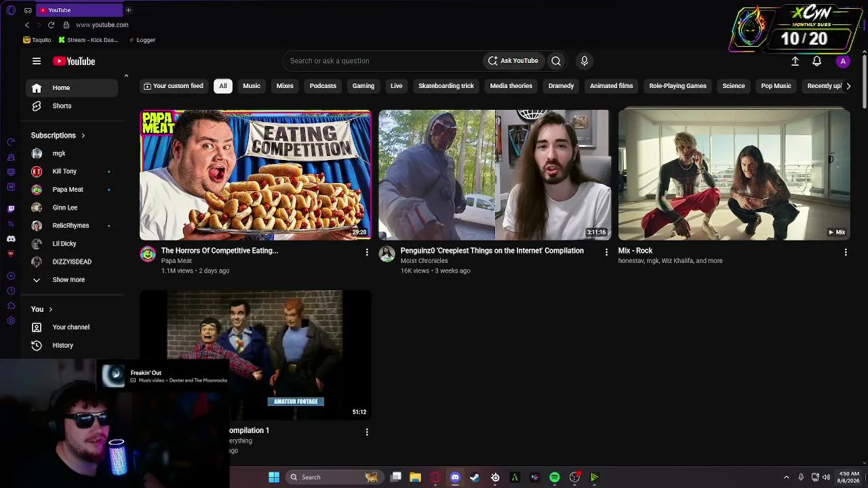
Task: Open Opera sidebar extensions icon
Action: pos(11,306)
